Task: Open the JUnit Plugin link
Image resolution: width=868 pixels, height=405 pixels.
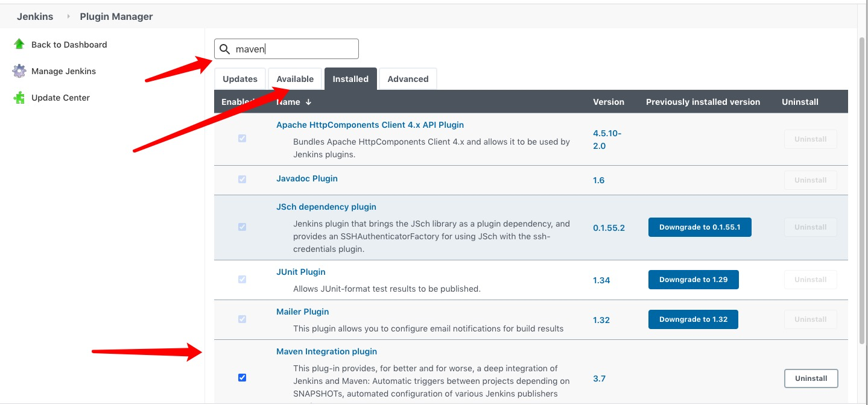Action: click(301, 272)
